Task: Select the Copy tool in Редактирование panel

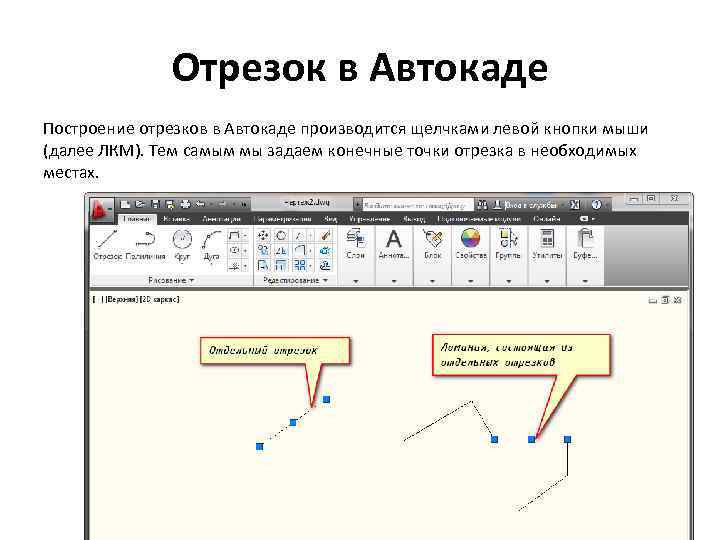Action: (x=263, y=250)
